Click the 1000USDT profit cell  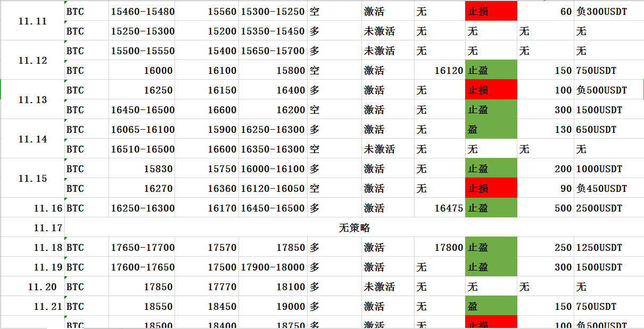tap(609, 168)
